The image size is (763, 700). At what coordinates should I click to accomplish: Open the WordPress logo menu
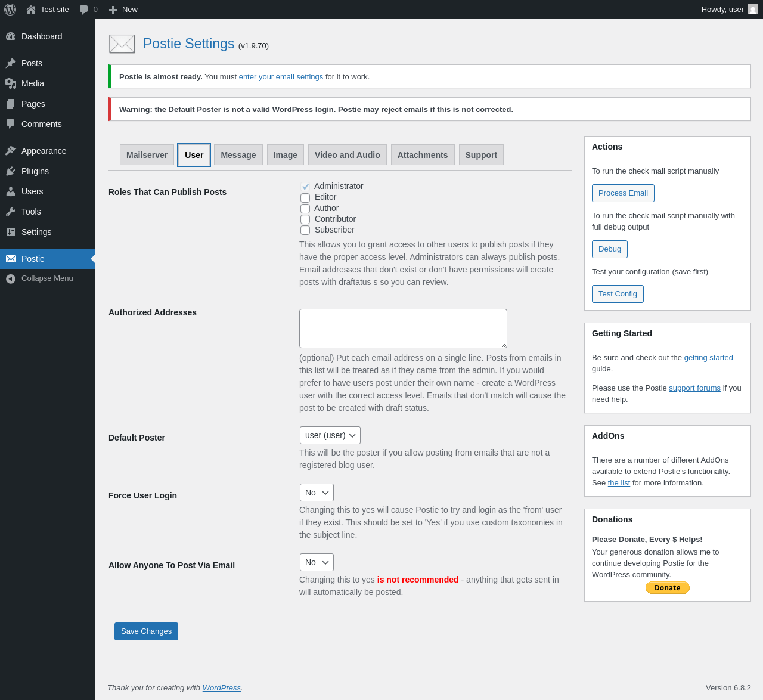10,10
